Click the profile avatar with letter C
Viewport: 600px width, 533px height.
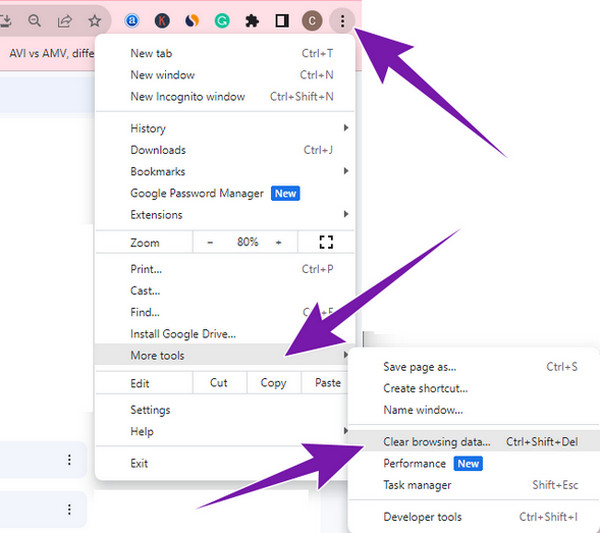[312, 21]
